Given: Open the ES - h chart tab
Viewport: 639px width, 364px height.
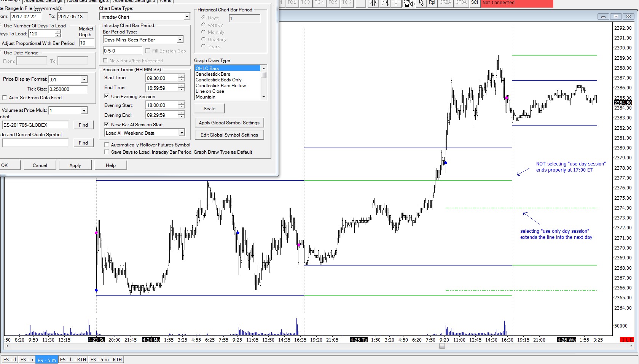Looking at the screenshot, I should click(x=27, y=359).
